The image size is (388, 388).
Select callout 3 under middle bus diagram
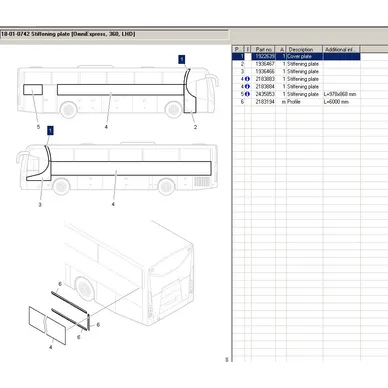[x=40, y=204]
